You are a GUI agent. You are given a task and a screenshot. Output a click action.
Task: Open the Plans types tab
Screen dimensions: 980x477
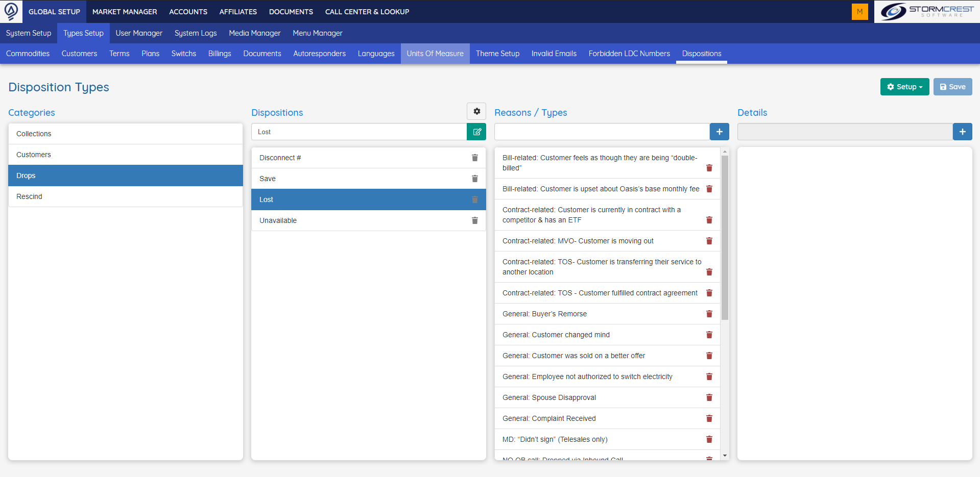[150, 54]
